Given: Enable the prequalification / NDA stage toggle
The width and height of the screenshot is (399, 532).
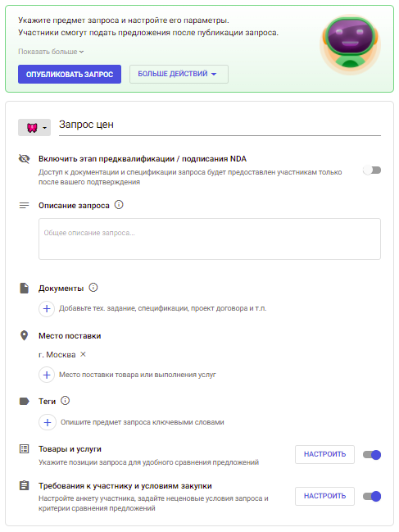Looking at the screenshot, I should (372, 170).
